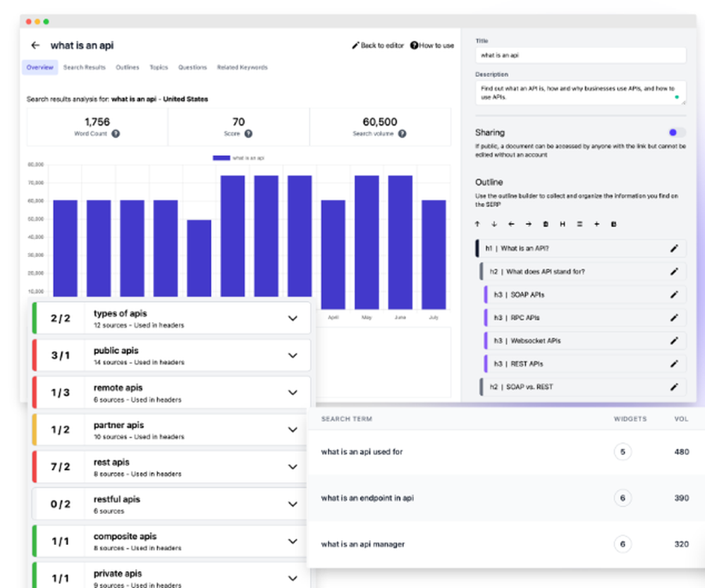Select the h1 What is an API? outline item
The image size is (705, 588).
coord(580,248)
